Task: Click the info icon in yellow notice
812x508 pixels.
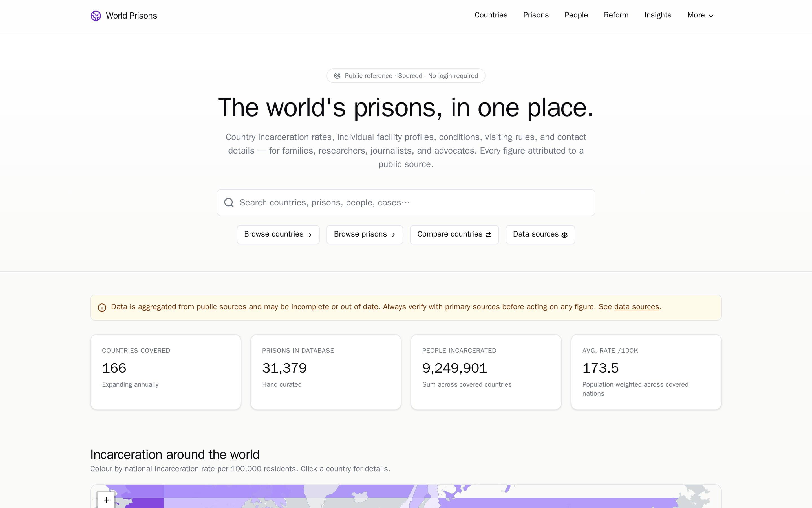Action: (x=102, y=307)
